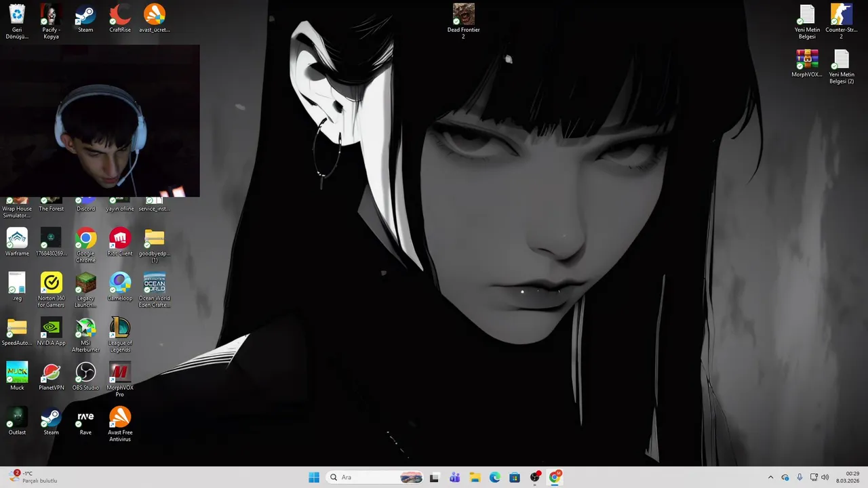Switch to Google Chrome on the taskbar
Image resolution: width=868 pixels, height=488 pixels.
[555, 477]
